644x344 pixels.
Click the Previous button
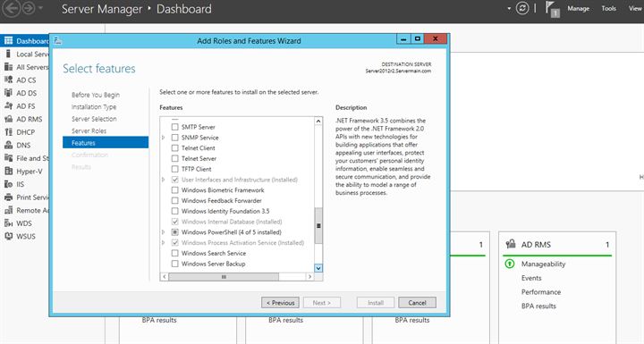point(280,303)
